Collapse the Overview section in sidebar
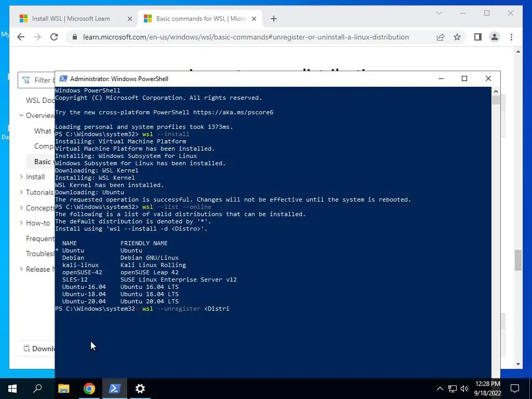This screenshot has width=532, height=399. (21, 115)
